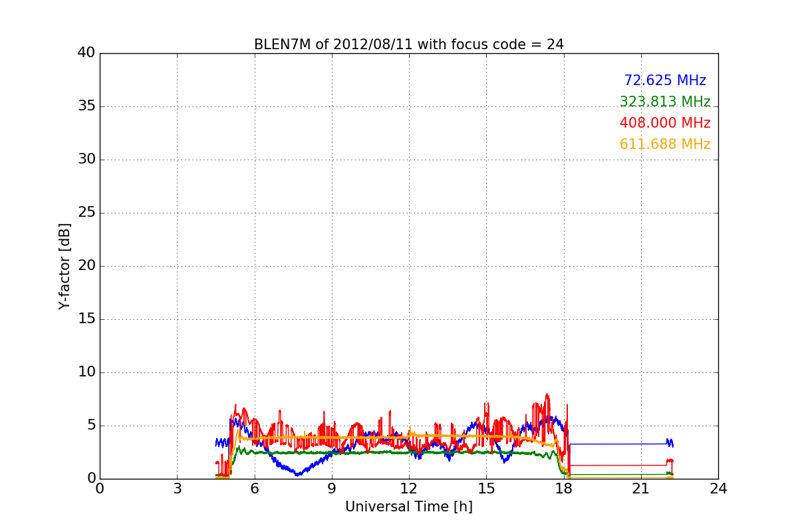
Task: Click the y-axis tick label 15
Action: 86,319
